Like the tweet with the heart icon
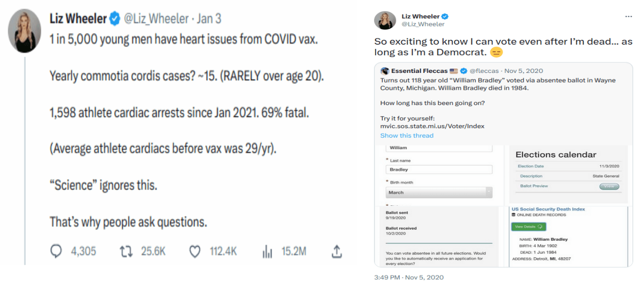 [195, 251]
